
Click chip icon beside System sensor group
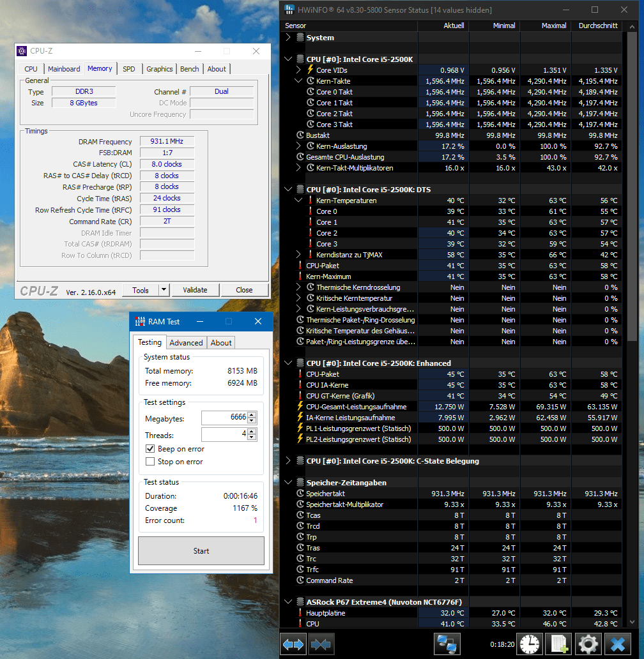click(300, 37)
